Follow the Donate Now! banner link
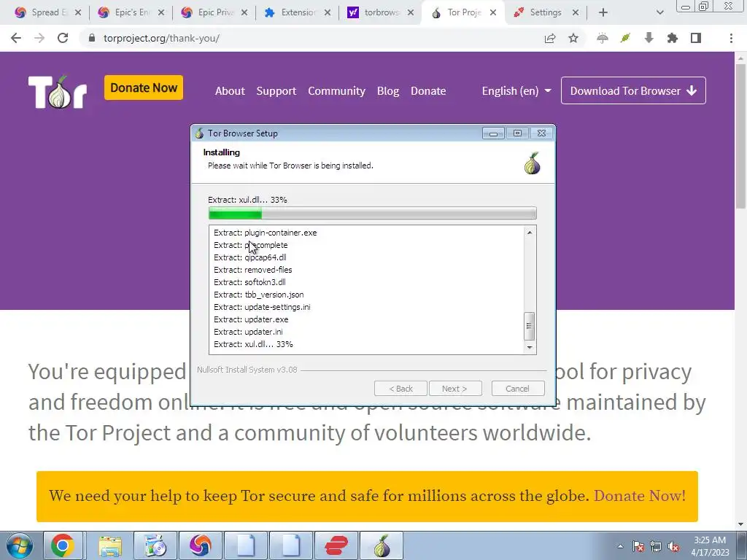The image size is (747, 560). [639, 496]
